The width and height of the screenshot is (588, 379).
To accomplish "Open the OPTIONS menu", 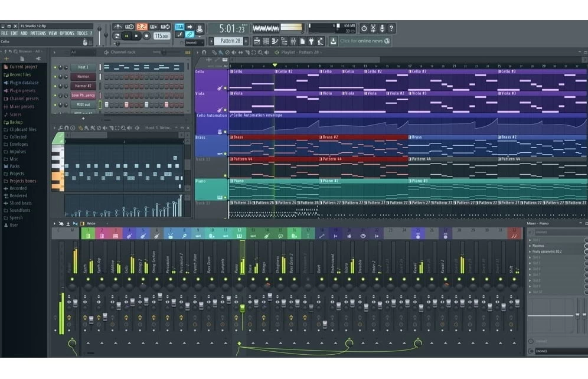I will click(67, 33).
